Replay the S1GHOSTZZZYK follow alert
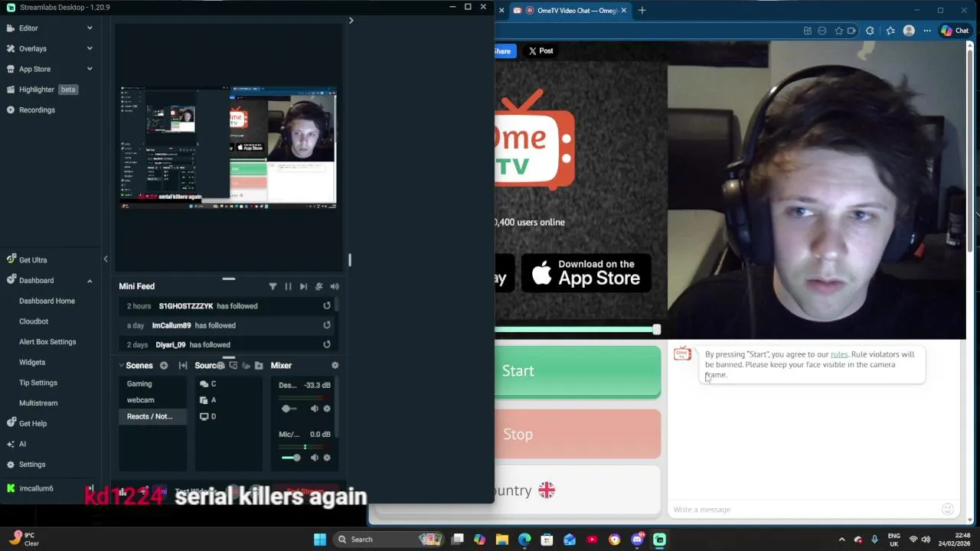Screen dimensions: 980x551 pyautogui.click(x=327, y=306)
